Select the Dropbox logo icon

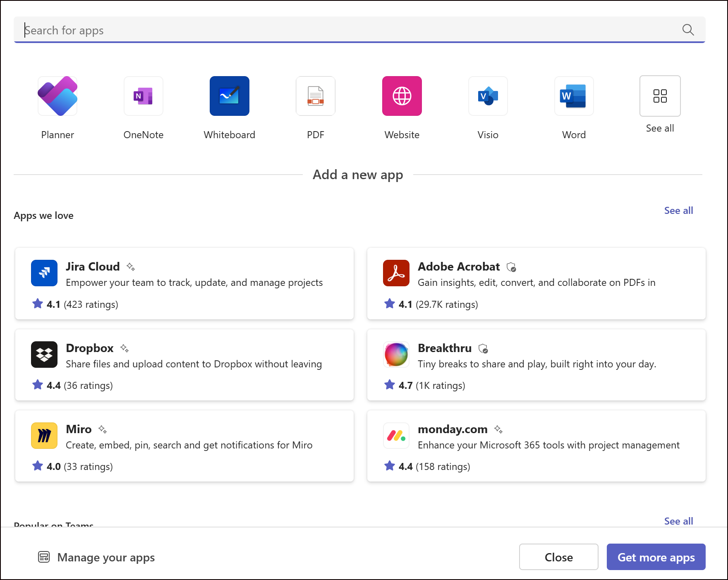pos(44,355)
